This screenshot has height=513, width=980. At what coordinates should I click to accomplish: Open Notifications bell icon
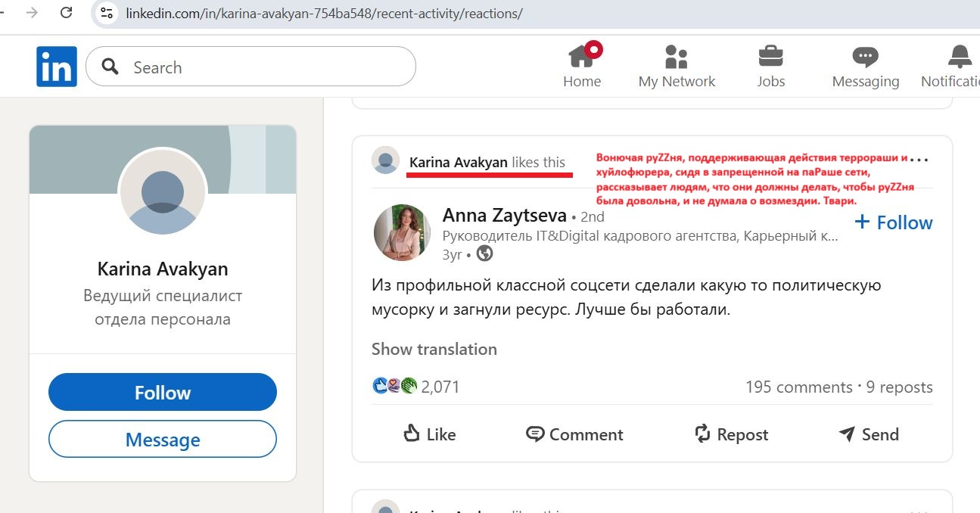tap(960, 57)
